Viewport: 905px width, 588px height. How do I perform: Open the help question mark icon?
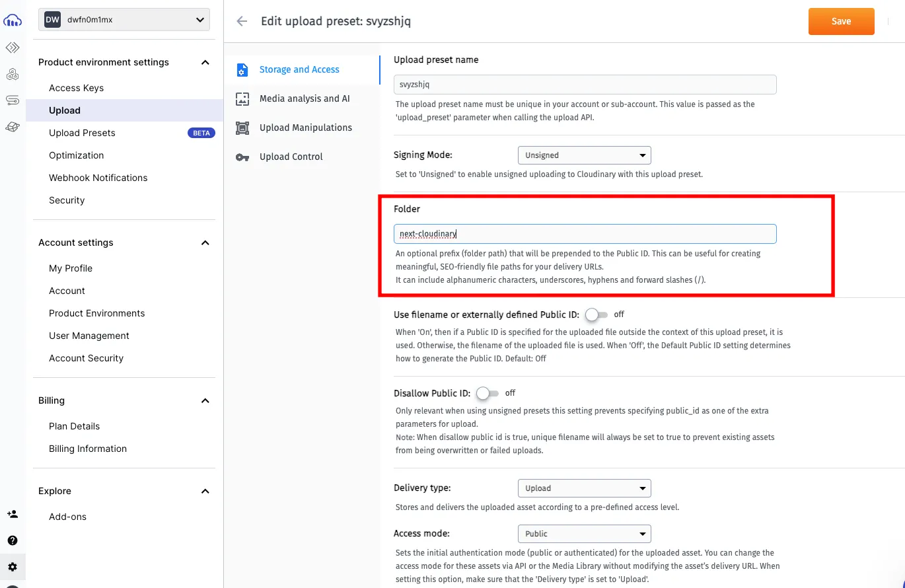(x=13, y=540)
